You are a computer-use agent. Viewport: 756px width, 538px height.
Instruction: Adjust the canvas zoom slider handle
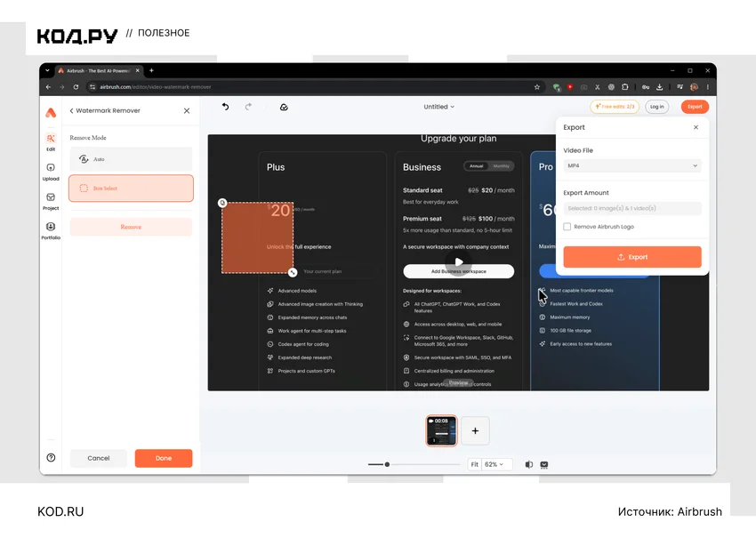387,464
